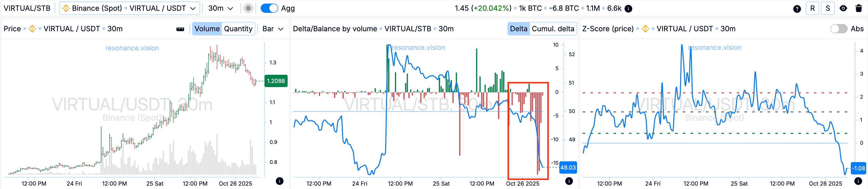Screen dimensions: 868x189
Task: Click the help question mark icon
Action: click(797, 9)
